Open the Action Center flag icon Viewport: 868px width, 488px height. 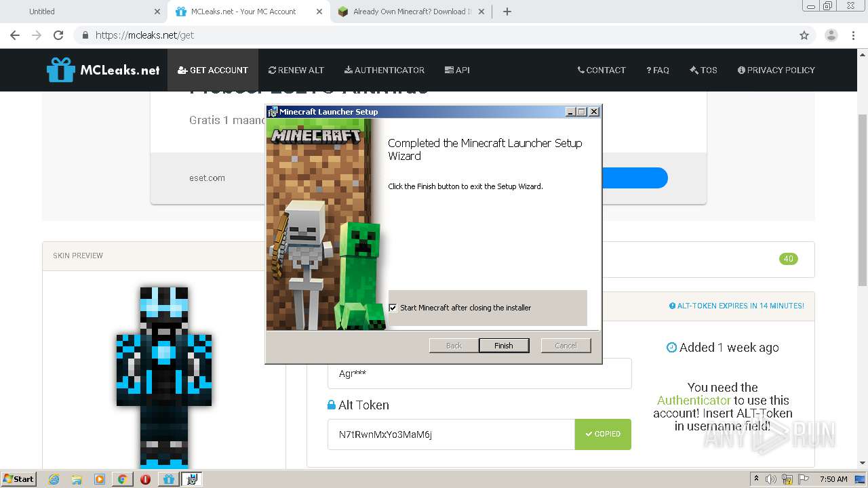click(x=803, y=479)
